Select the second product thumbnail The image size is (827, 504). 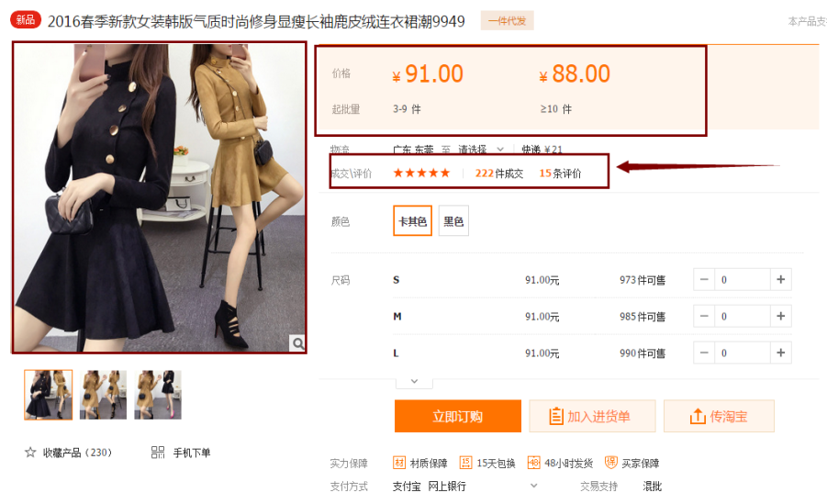pyautogui.click(x=103, y=395)
